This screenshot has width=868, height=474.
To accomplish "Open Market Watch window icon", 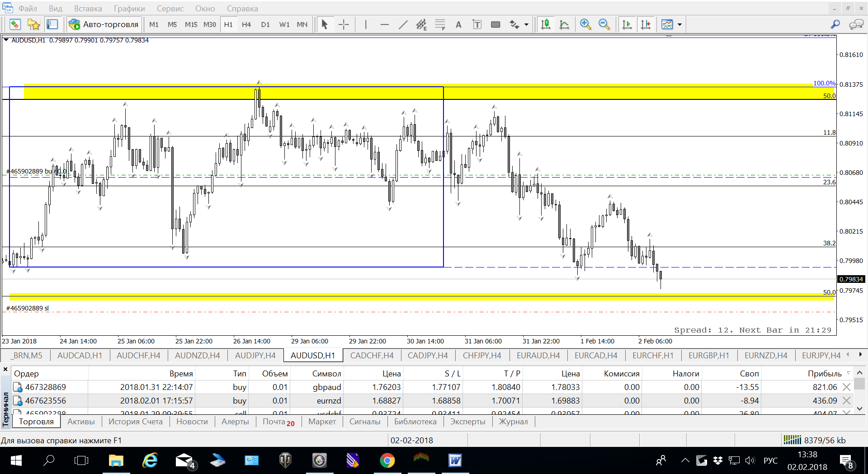I will point(15,24).
